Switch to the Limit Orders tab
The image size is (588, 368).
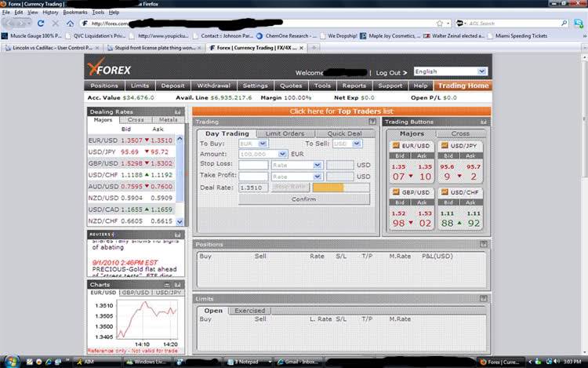point(285,133)
